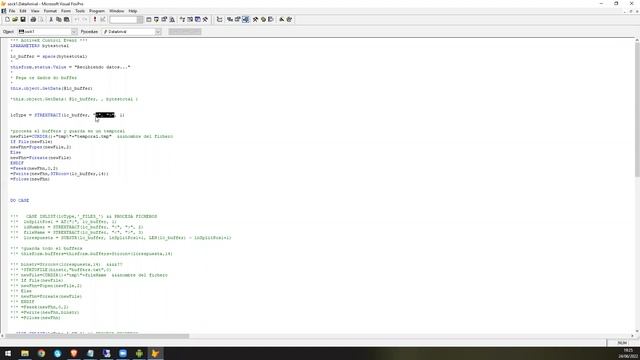Image resolution: width=640 pixels, height=360 pixels.
Task: Click the Copy toolbar icon
Action: (59, 19)
